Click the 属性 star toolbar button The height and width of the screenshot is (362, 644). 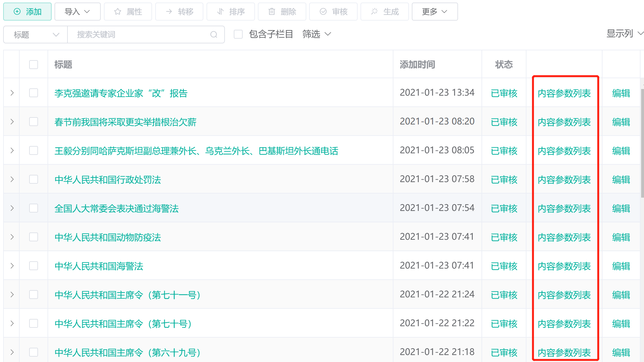point(128,12)
